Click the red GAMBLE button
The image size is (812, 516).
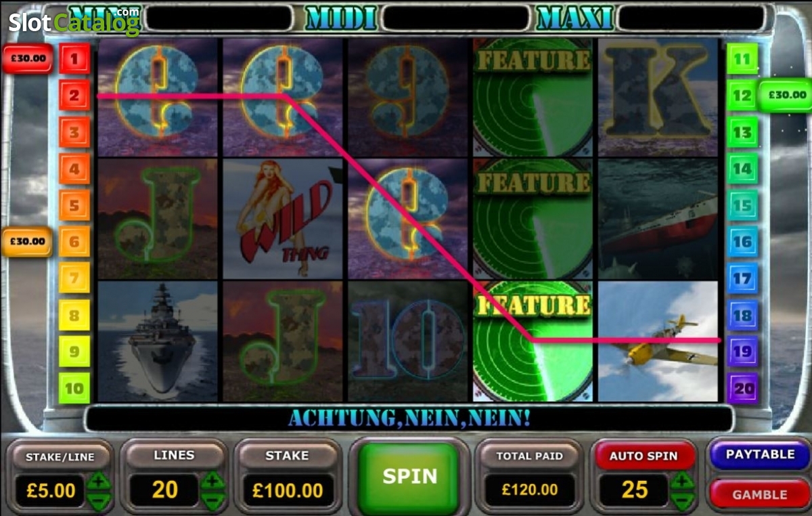coord(759,495)
